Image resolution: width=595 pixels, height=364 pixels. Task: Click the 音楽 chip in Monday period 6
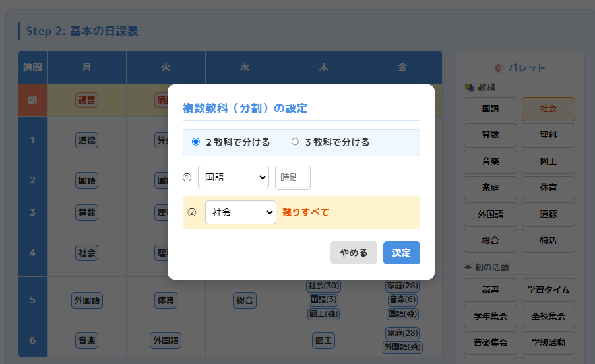click(86, 340)
